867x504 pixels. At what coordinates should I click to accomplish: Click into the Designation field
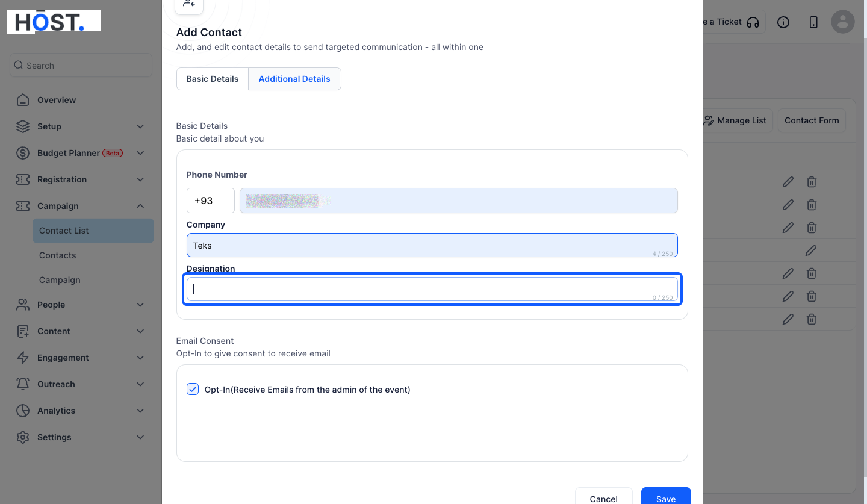(432, 289)
